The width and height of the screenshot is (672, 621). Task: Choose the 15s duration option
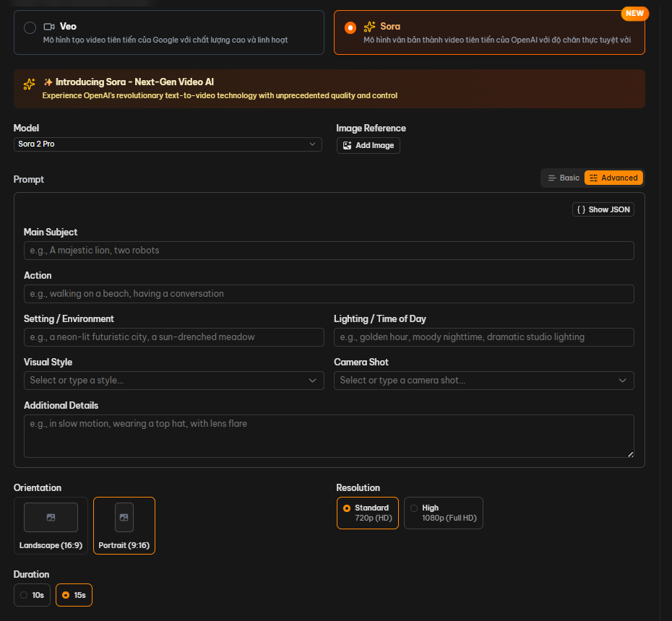(74, 595)
